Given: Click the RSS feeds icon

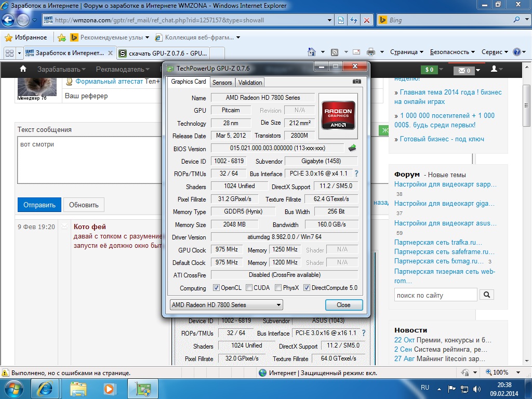Looking at the screenshot, I should pyautogui.click(x=335, y=52).
